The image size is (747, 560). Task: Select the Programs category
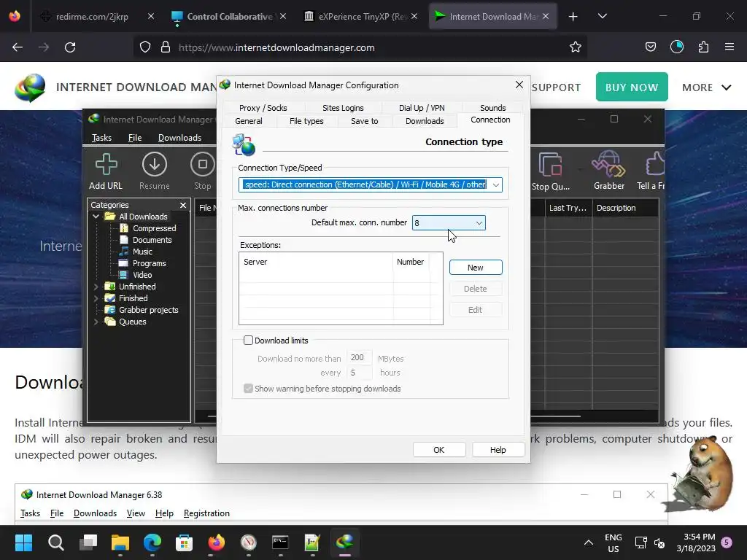(149, 263)
